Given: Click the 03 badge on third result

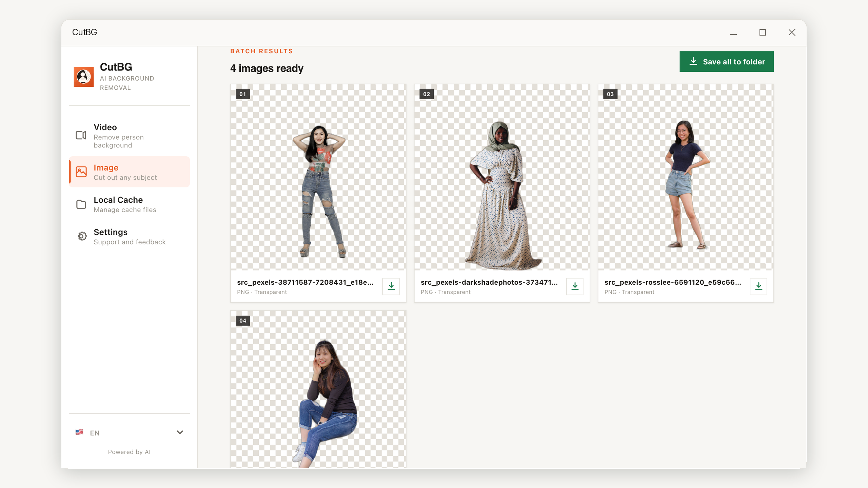Looking at the screenshot, I should pyautogui.click(x=610, y=94).
